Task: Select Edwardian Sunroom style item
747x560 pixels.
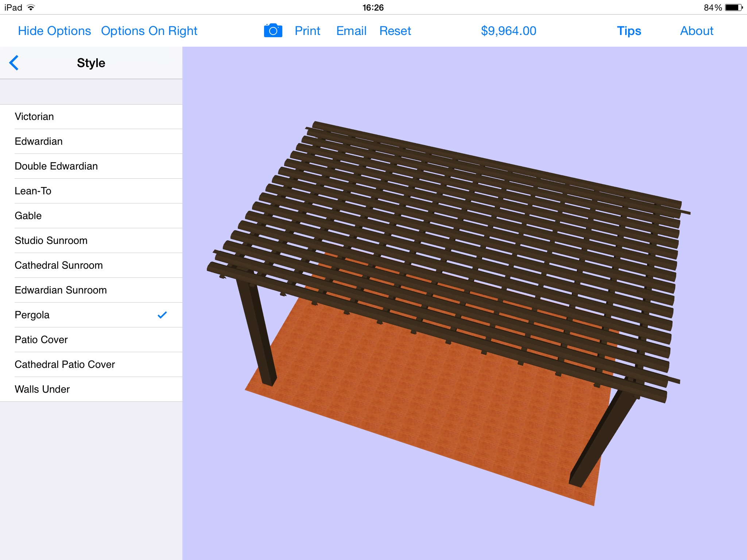Action: (x=91, y=290)
